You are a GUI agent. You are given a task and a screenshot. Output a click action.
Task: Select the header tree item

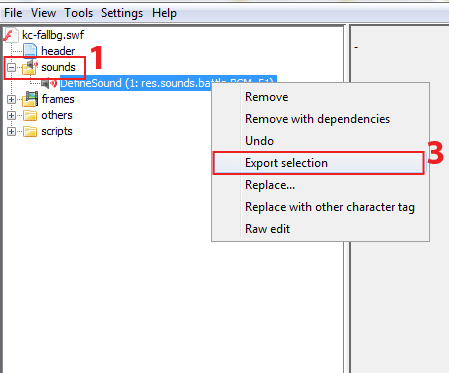(x=58, y=51)
